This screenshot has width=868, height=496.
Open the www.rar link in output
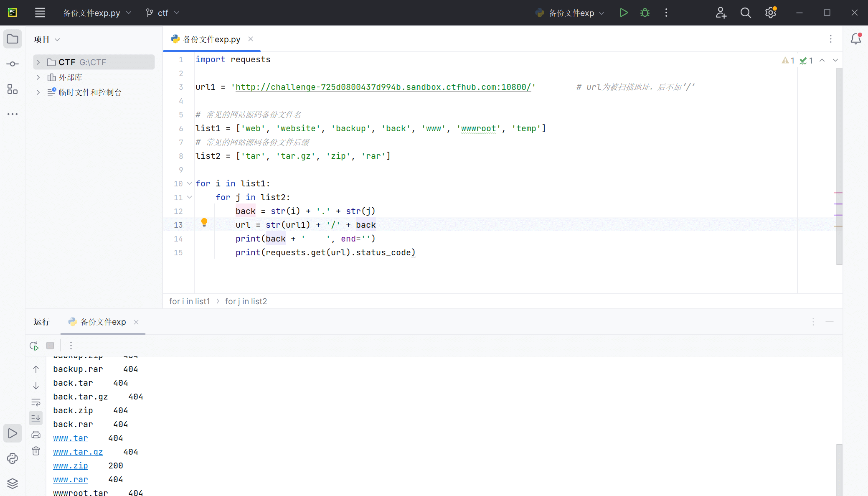pyautogui.click(x=71, y=480)
